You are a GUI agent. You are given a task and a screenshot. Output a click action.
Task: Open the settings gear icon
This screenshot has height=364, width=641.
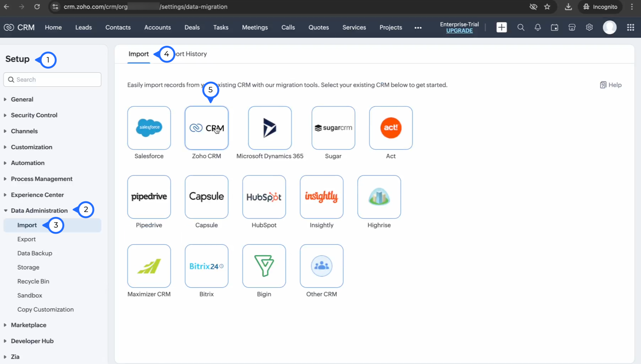589,27
